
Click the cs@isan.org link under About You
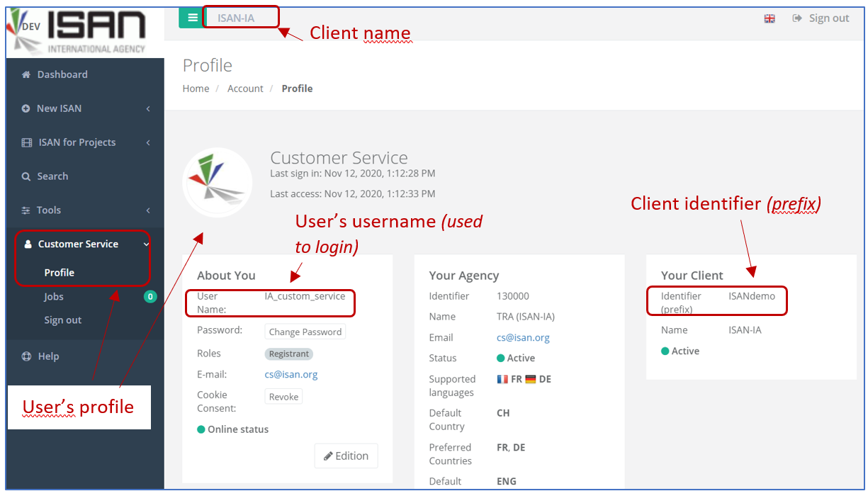[291, 375]
